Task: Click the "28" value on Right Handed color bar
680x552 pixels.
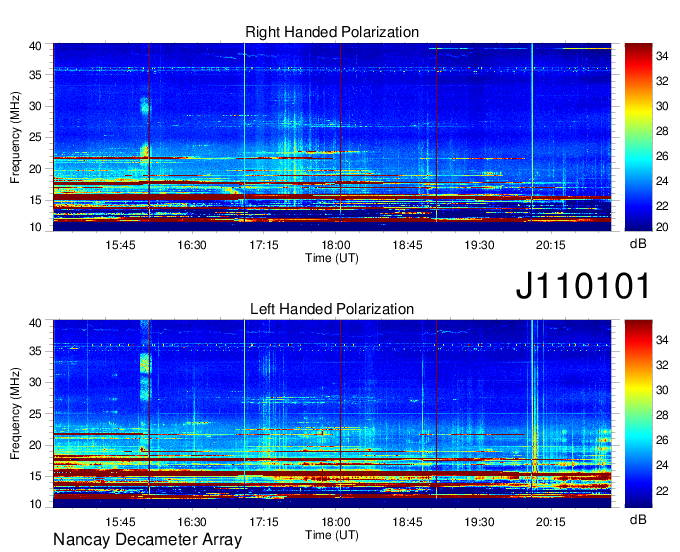Action: [662, 131]
